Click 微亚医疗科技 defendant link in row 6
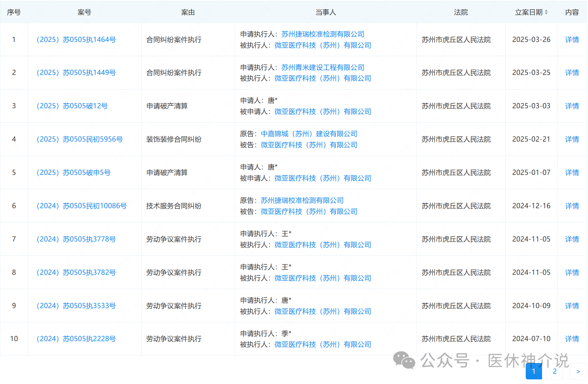This screenshot has width=588, height=384. (x=309, y=211)
